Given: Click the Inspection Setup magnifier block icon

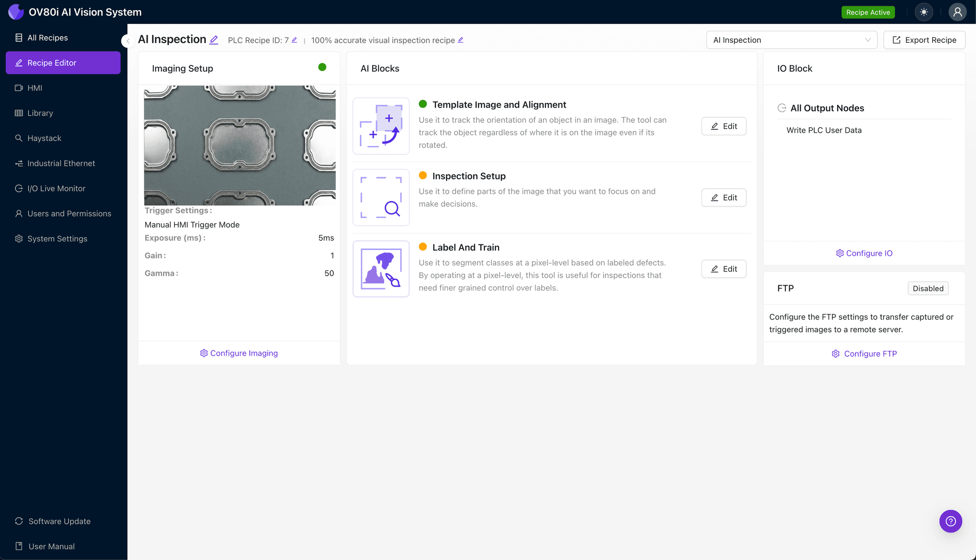Looking at the screenshot, I should point(381,197).
